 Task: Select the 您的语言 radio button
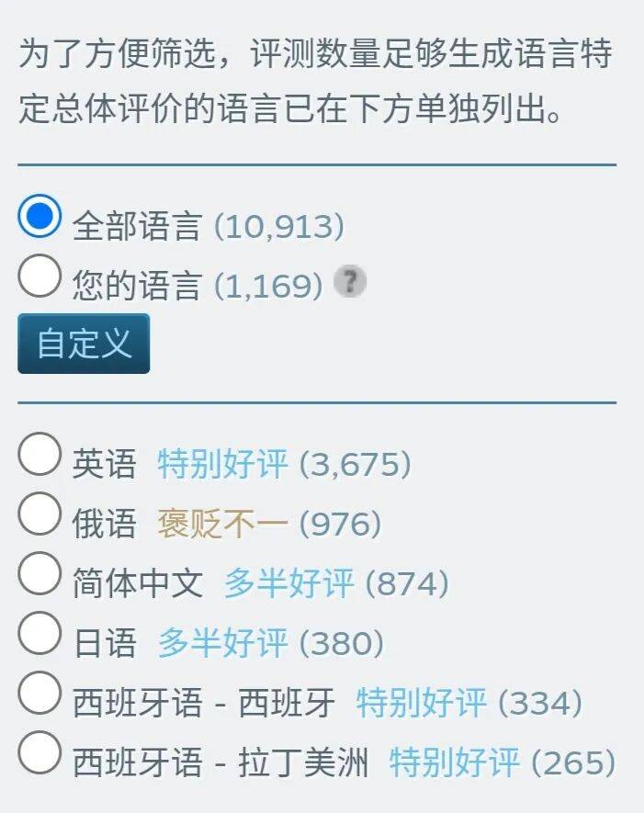pyautogui.click(x=40, y=277)
